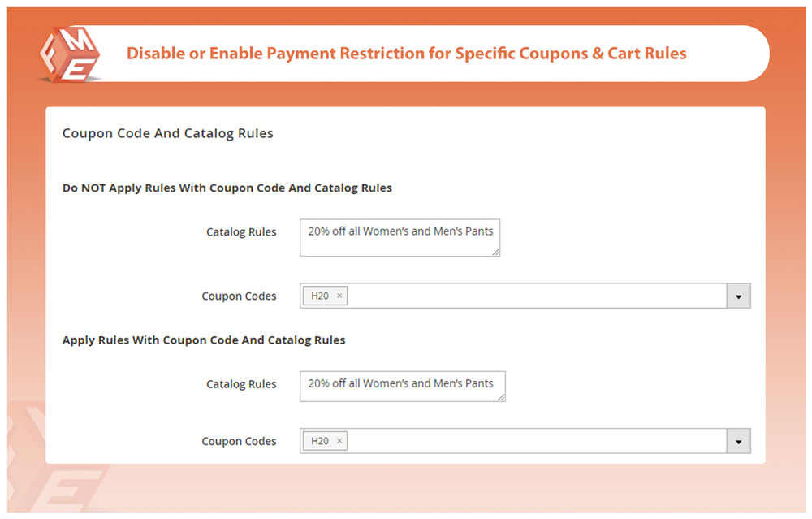
Task: Select 'Apply Rules With Coupon Code' lower heading
Action: (203, 340)
